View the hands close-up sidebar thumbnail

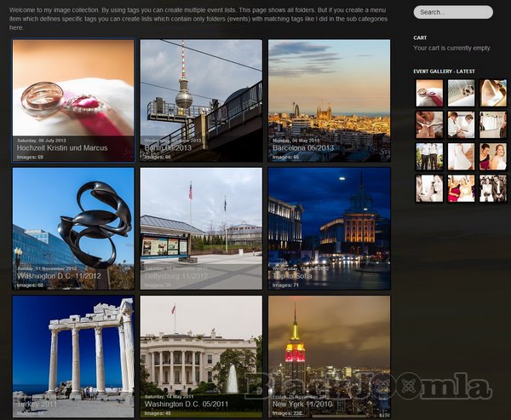click(429, 124)
